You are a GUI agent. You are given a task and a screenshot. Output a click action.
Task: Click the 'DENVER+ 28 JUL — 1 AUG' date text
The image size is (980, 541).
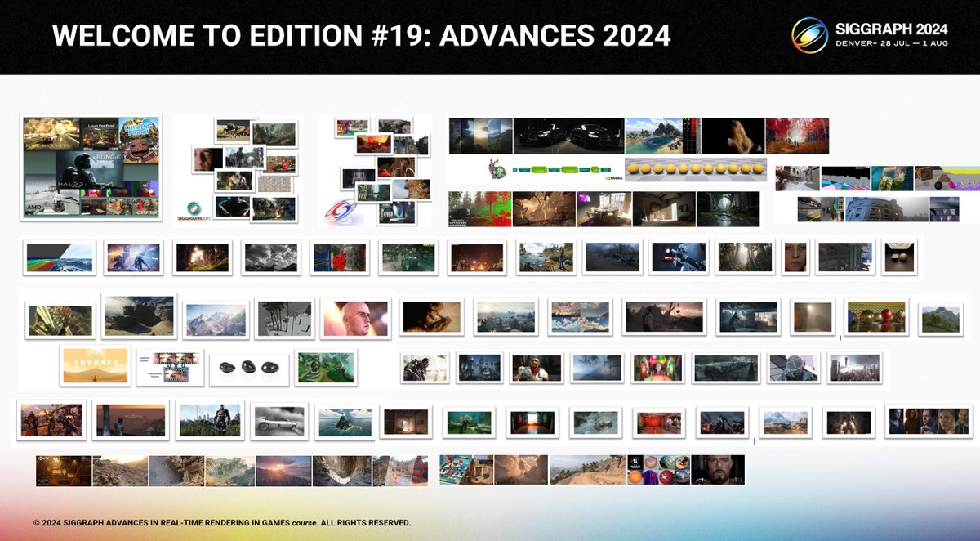tap(891, 43)
